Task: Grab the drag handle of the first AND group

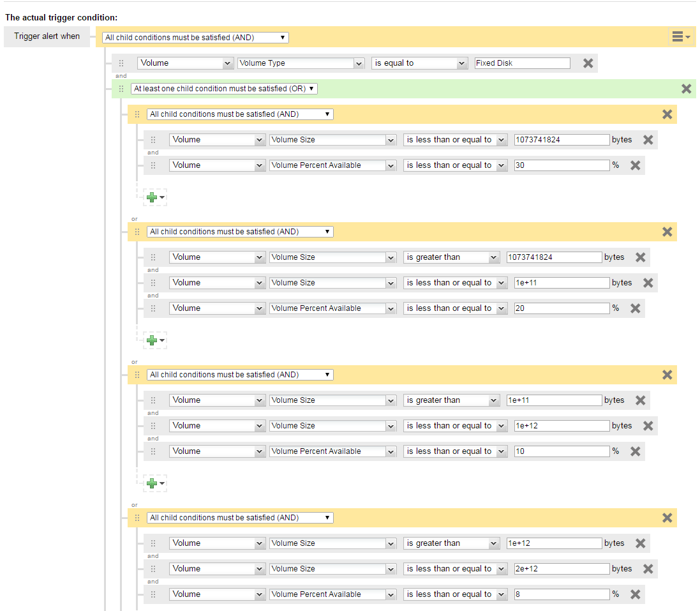Action: pos(137,114)
